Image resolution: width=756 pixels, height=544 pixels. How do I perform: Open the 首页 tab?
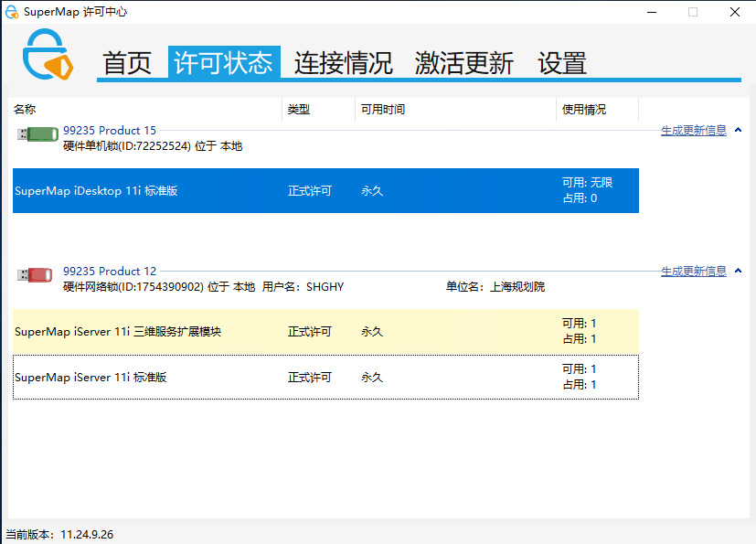click(x=127, y=63)
